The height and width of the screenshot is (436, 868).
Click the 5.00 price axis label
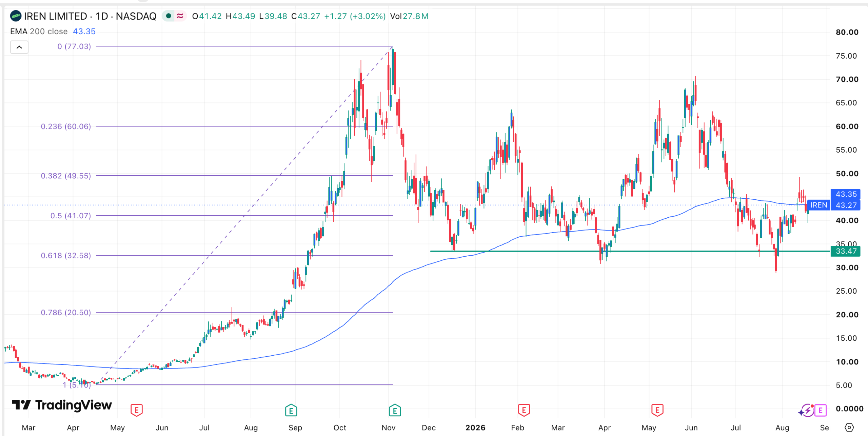click(x=844, y=385)
